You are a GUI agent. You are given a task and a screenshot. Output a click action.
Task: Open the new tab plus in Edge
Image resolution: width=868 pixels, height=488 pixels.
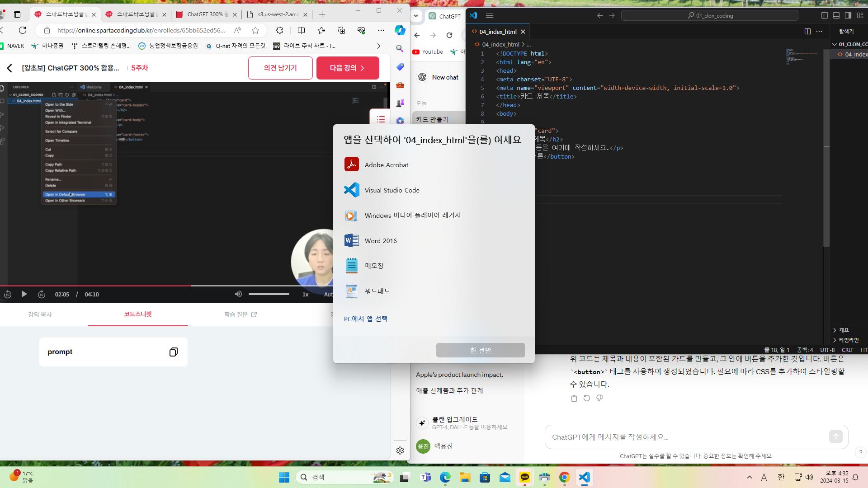click(322, 14)
